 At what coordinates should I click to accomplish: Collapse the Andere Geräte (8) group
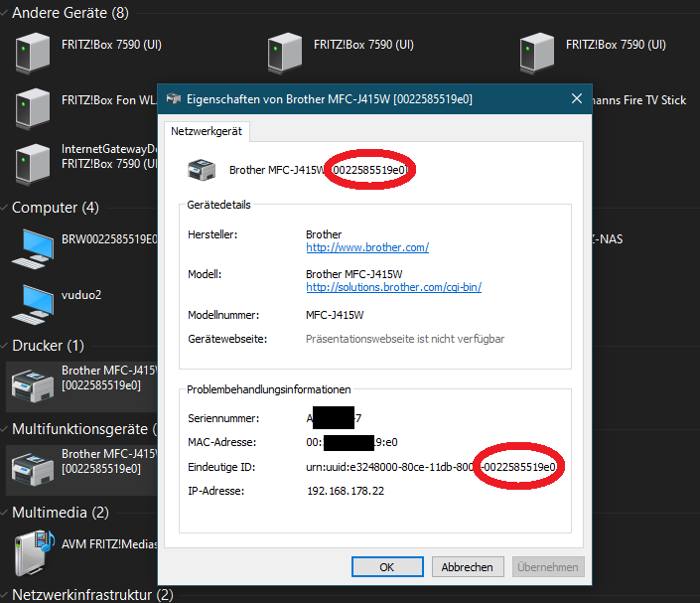pyautogui.click(x=4, y=13)
